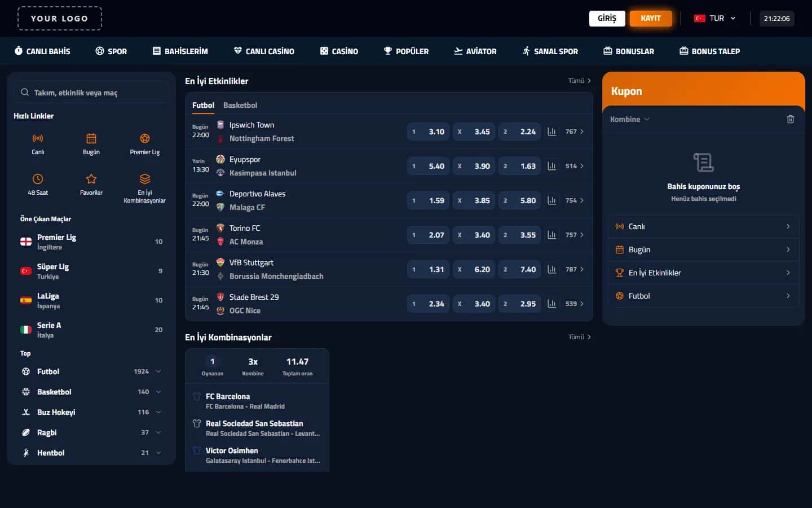Open more markets (767) for Ipswich Town match
812x508 pixels.
click(575, 132)
